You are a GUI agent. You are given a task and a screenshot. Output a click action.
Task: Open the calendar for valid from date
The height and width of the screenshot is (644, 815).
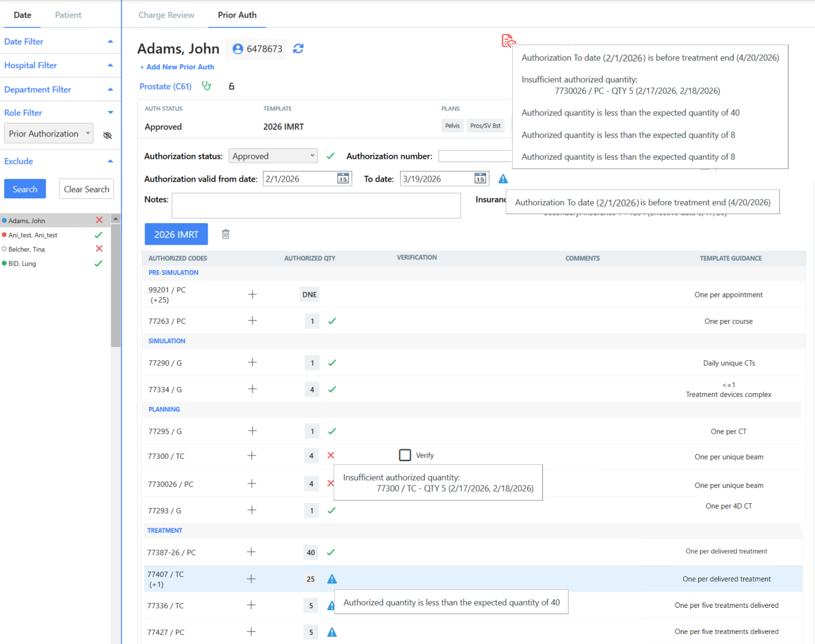pyautogui.click(x=343, y=179)
